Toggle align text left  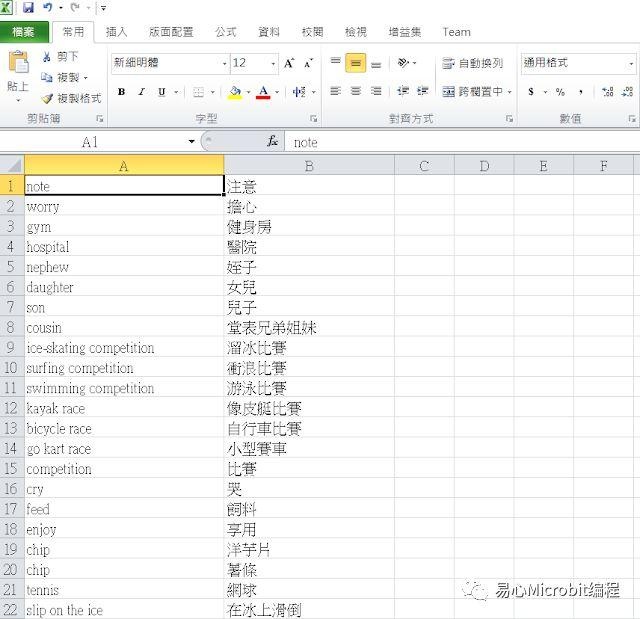[336, 91]
